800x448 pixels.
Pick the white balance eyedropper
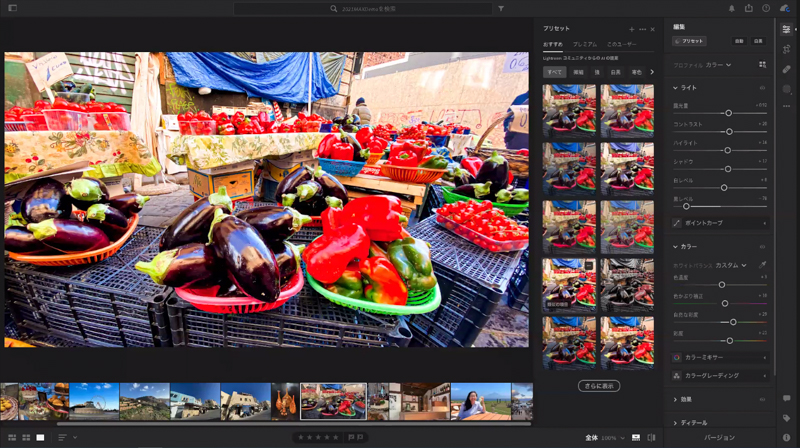point(762,265)
